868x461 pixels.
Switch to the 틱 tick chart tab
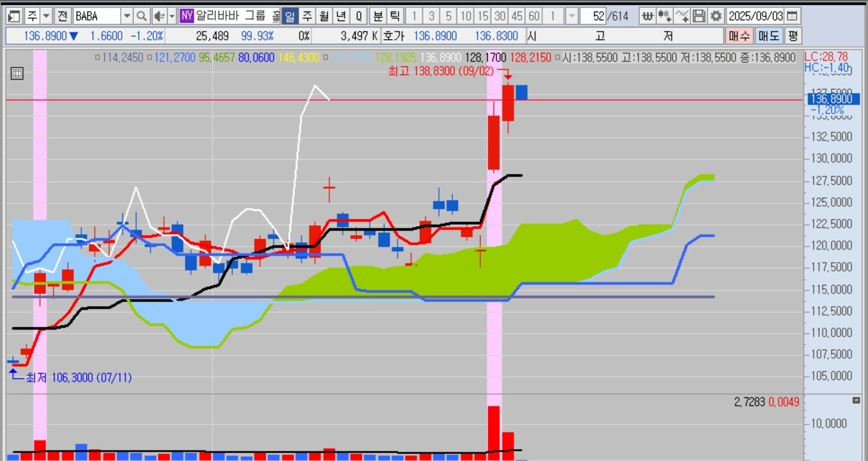click(395, 16)
